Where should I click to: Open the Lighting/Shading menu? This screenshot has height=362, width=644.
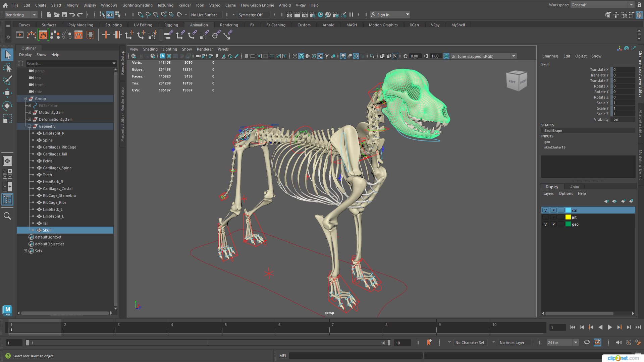coord(137,5)
